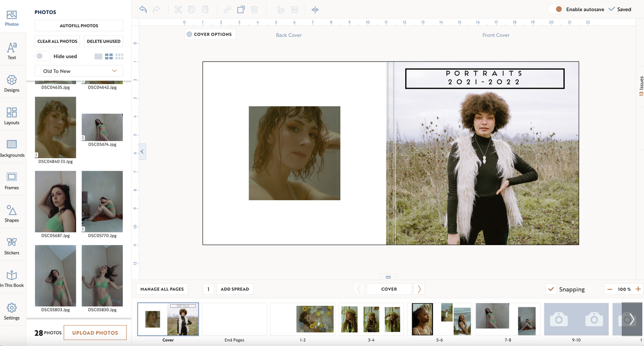Click Clear All Photos
Image resolution: width=644 pixels, height=346 pixels.
[57, 41]
